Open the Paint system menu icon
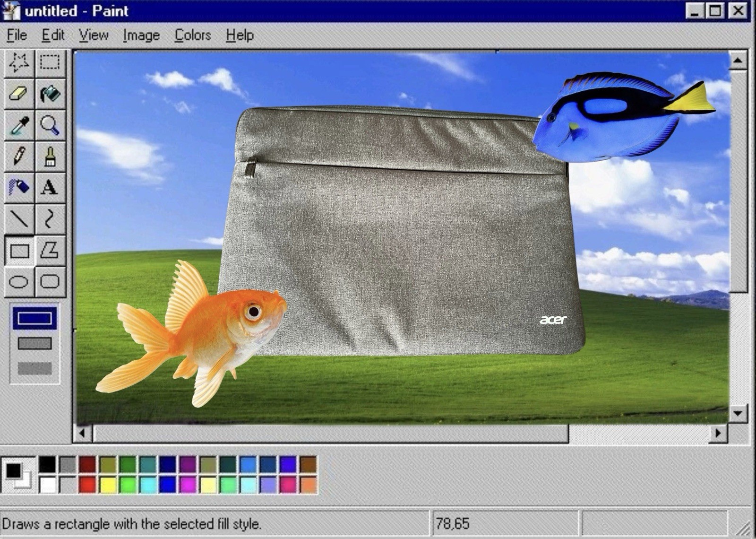The width and height of the screenshot is (756, 539). click(x=11, y=11)
